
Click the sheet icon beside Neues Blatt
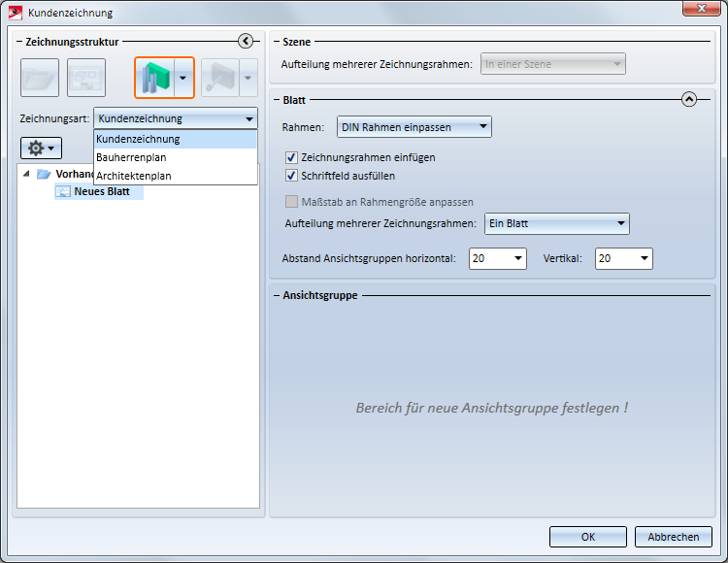(x=63, y=191)
